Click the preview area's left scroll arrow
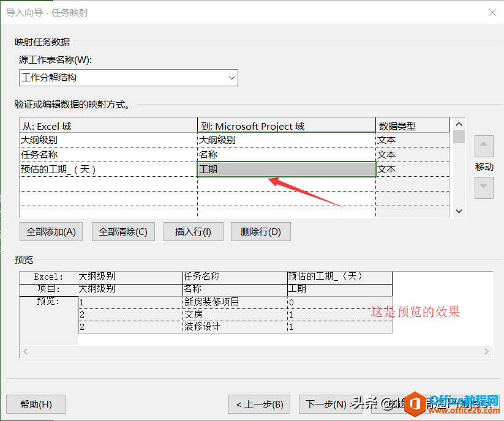Screen dimensions: 504x421 25,352
